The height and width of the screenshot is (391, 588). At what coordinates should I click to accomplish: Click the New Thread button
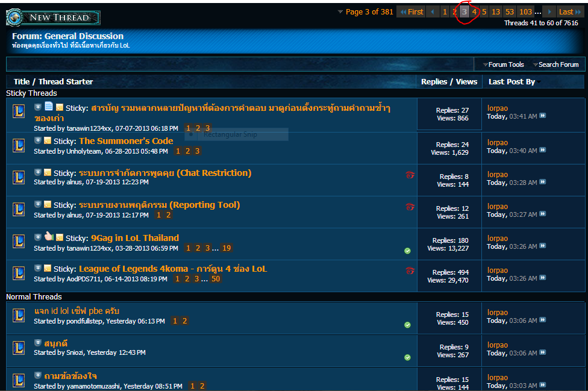[x=53, y=17]
